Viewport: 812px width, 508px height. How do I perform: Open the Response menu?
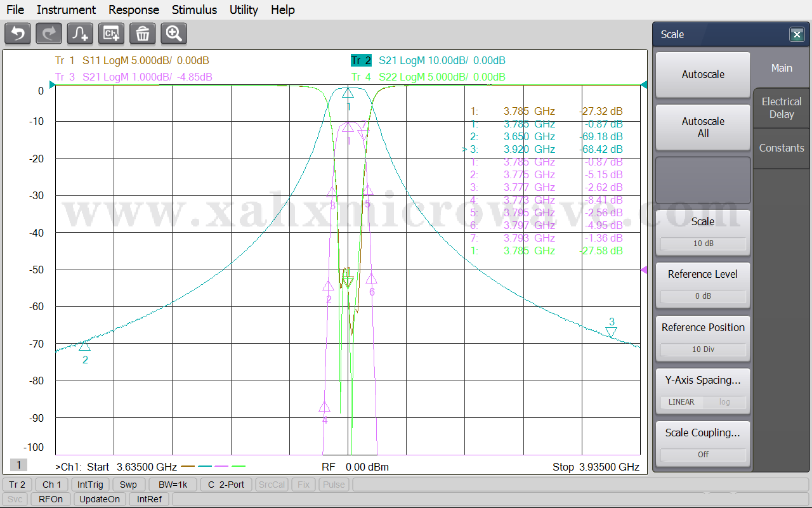134,10
